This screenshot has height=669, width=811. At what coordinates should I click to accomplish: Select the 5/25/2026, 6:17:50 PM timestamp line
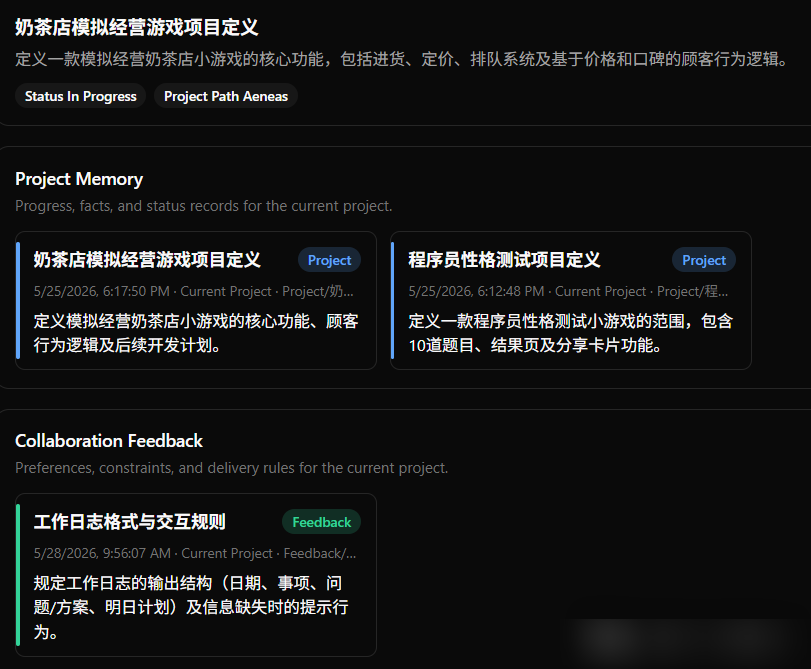(x=194, y=291)
